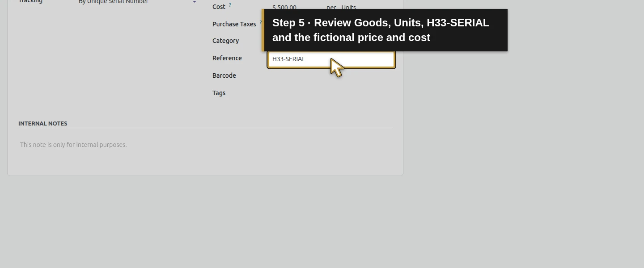Click the Tags field label
Screen dimensions: 644x268
pyautogui.click(x=219, y=93)
